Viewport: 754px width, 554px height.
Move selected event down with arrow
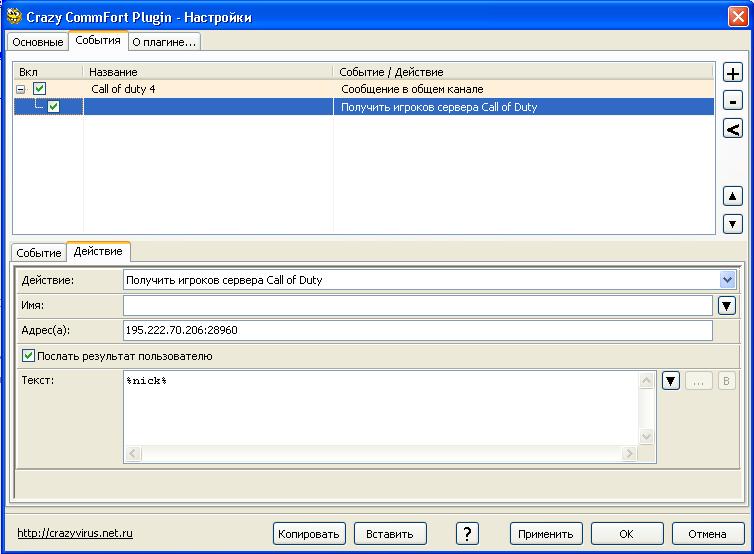pos(732,224)
